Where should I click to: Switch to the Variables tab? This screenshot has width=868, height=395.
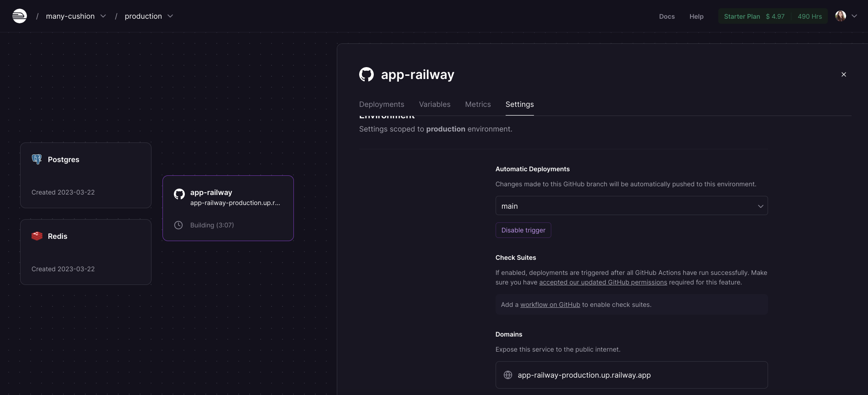pos(434,105)
